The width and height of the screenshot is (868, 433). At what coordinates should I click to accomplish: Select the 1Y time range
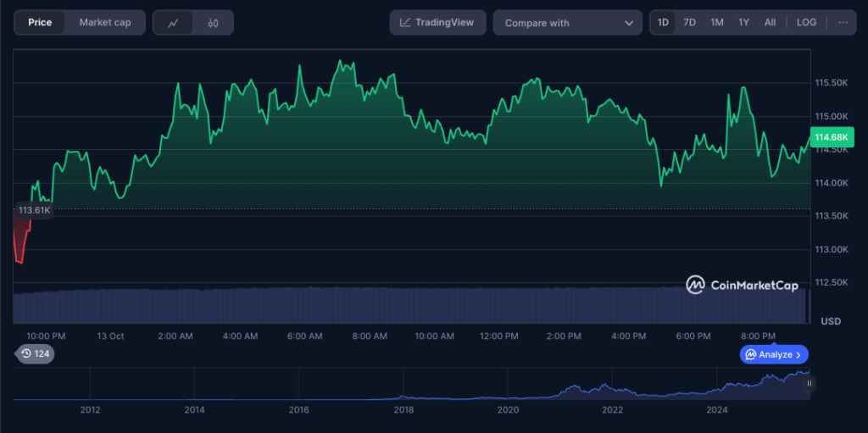point(743,23)
